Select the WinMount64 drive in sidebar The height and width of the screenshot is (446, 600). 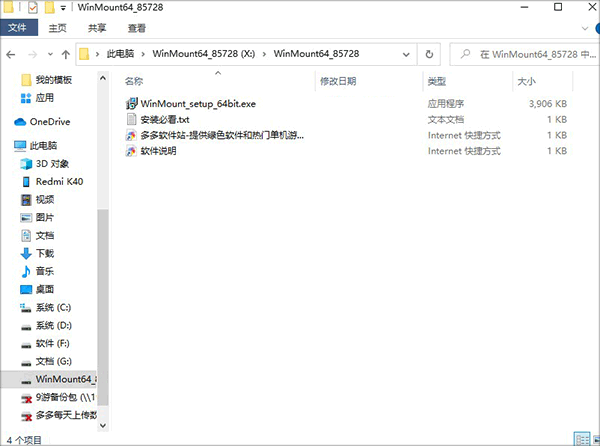pyautogui.click(x=49, y=379)
